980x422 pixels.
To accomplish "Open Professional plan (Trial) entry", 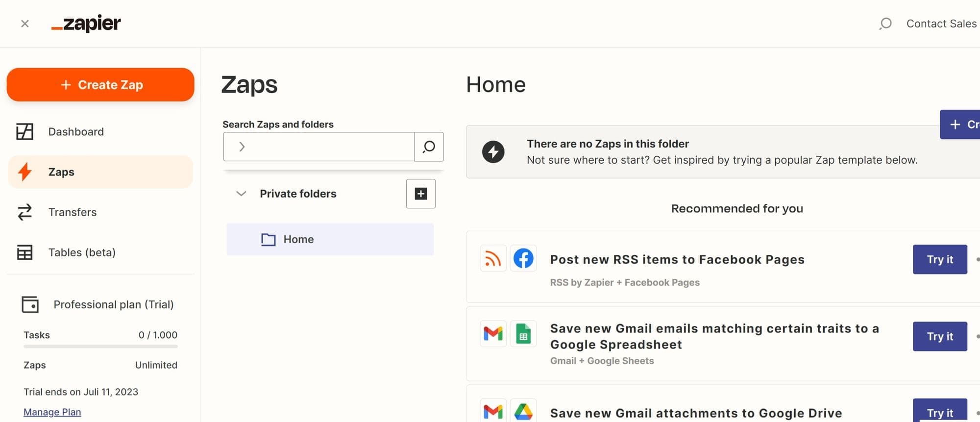I will click(113, 304).
